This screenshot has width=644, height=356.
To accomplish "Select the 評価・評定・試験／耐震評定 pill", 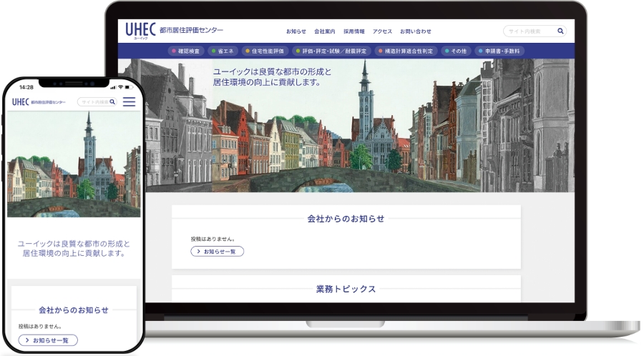I will click(331, 51).
